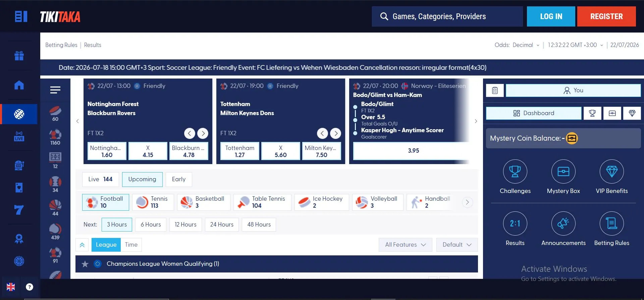Collapse all leagues with double chevron

(x=82, y=245)
